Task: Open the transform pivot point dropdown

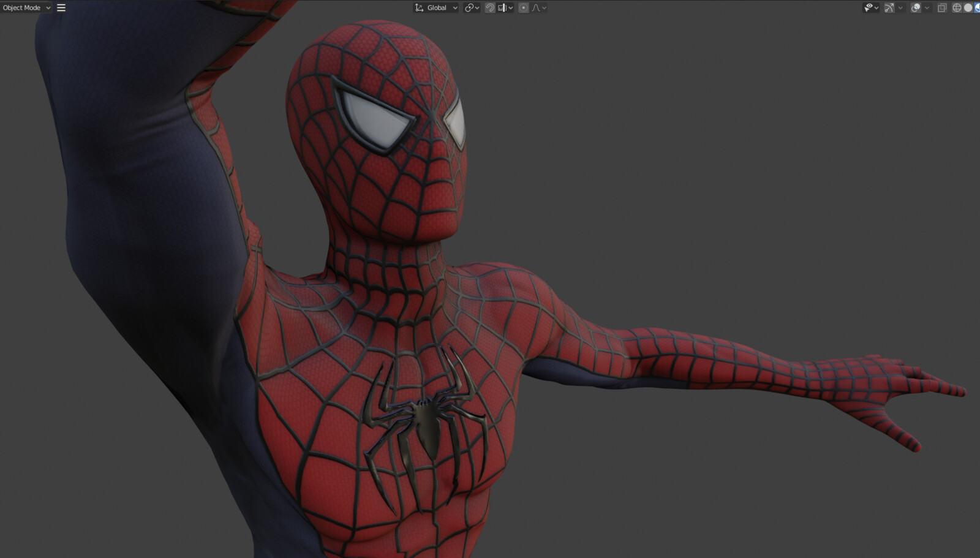Action: [472, 8]
